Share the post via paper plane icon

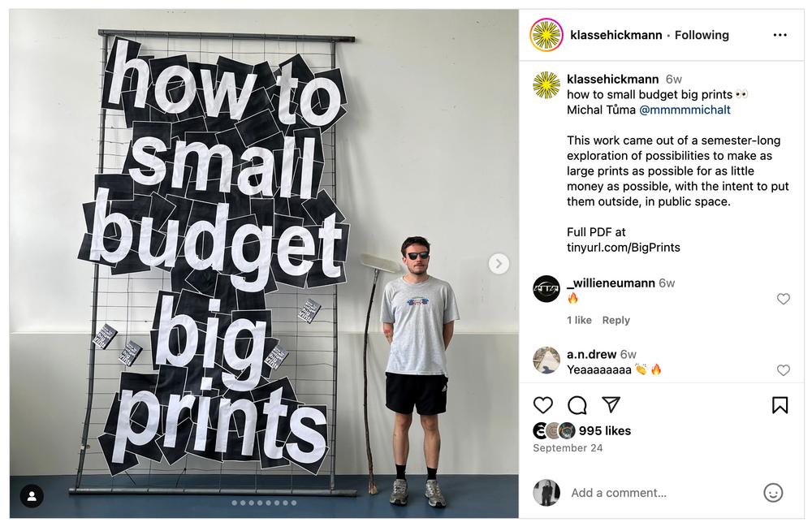pyautogui.click(x=611, y=404)
